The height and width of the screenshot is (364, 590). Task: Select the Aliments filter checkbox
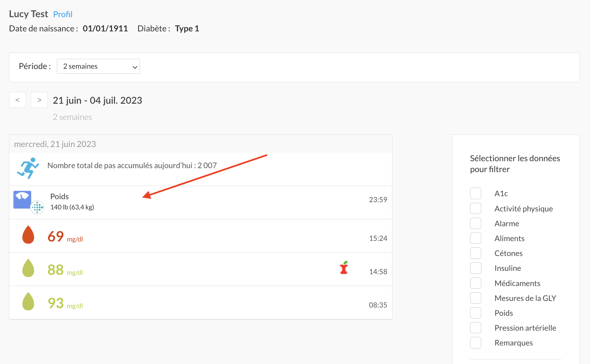[476, 238]
